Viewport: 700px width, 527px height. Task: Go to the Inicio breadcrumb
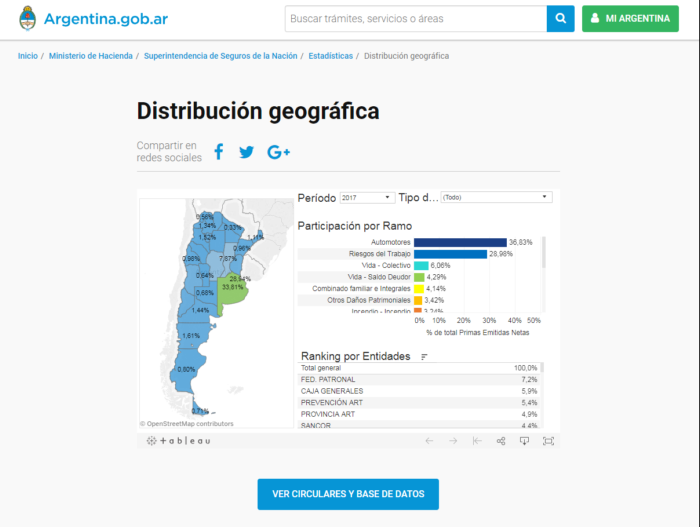(x=28, y=56)
